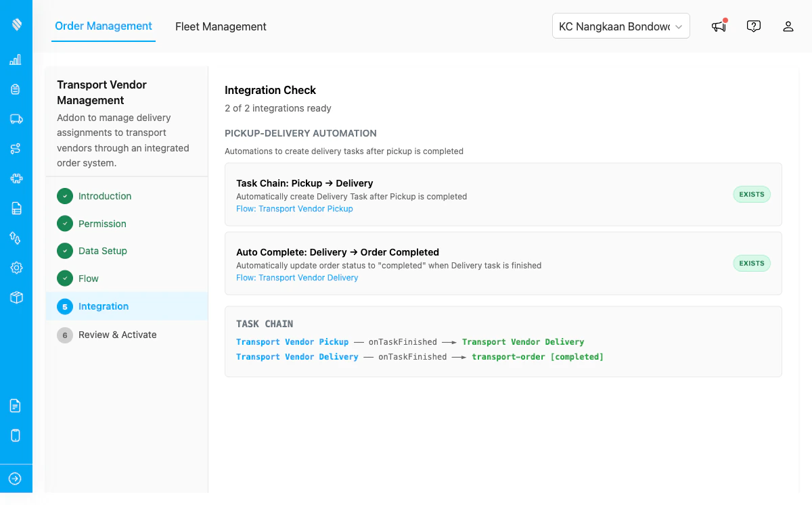Image resolution: width=812 pixels, height=505 pixels.
Task: Click the user profile icon
Action: [788, 26]
